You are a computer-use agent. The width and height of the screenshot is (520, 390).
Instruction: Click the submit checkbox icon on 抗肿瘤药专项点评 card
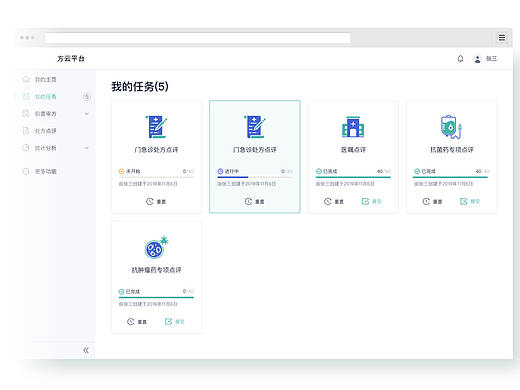click(x=168, y=322)
